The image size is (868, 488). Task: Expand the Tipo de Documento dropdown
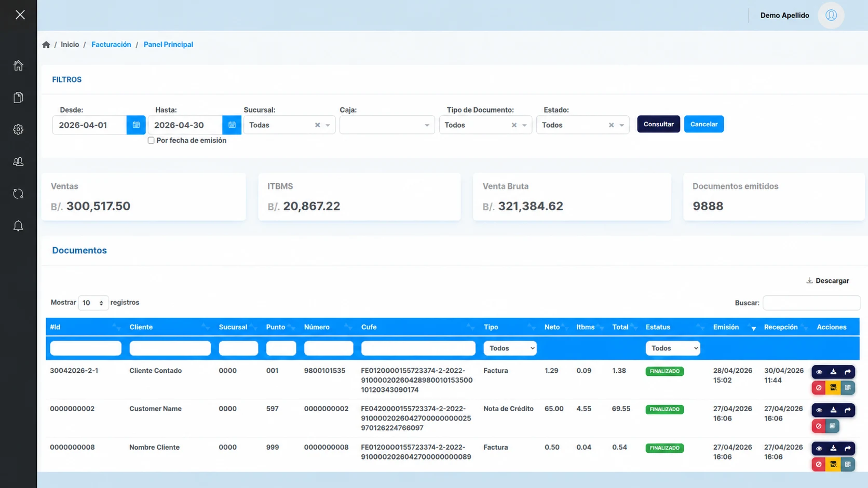coord(524,125)
